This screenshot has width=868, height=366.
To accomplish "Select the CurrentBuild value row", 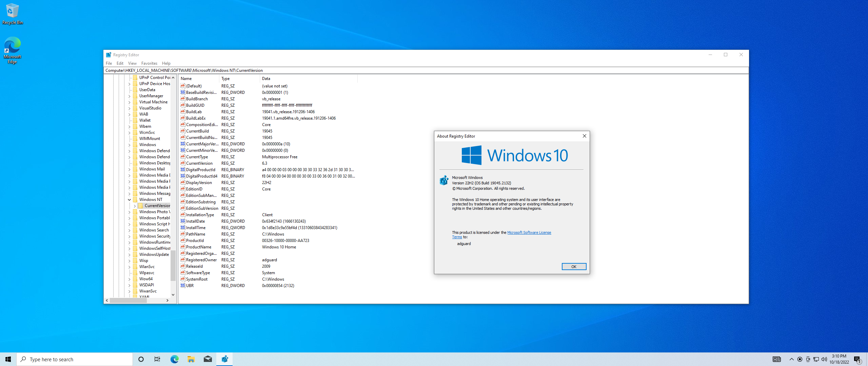I will (x=268, y=131).
